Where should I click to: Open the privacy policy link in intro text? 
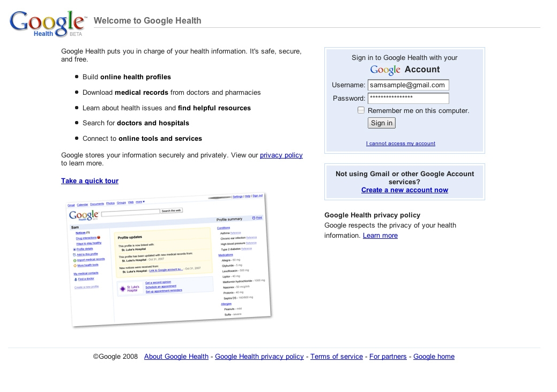(281, 155)
